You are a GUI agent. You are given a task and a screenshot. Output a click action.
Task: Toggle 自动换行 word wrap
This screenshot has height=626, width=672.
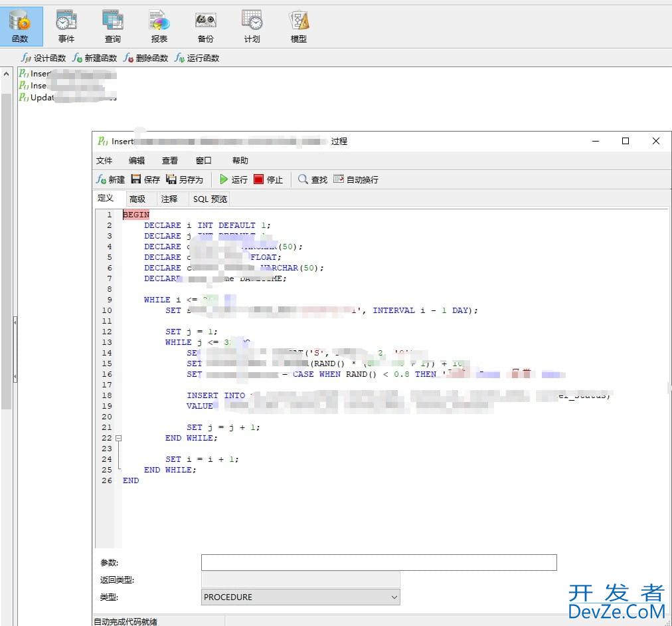[x=356, y=179]
